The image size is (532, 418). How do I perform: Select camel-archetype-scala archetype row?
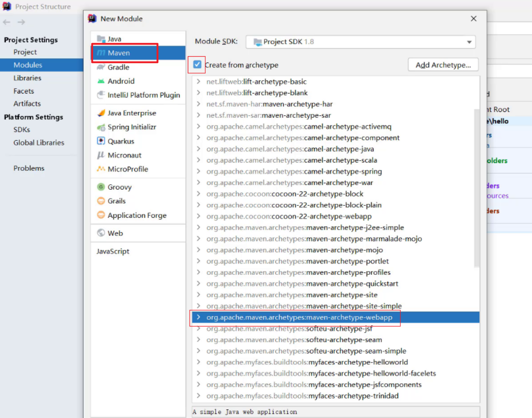[x=336, y=160]
